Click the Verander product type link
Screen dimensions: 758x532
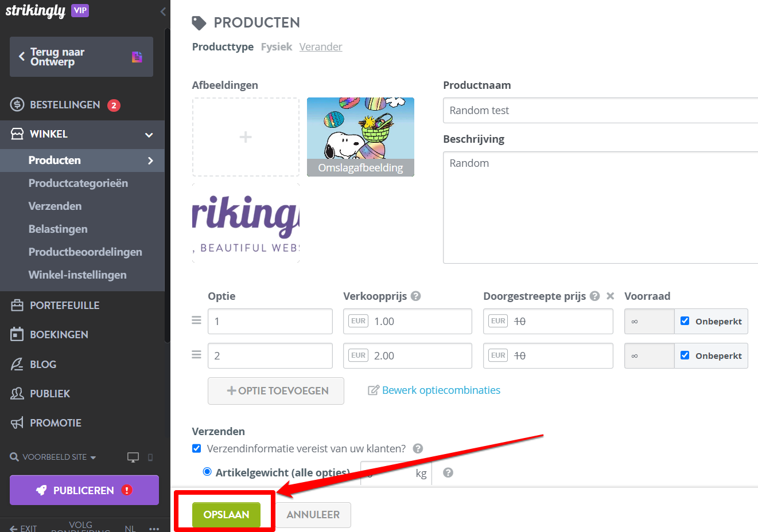[321, 47]
